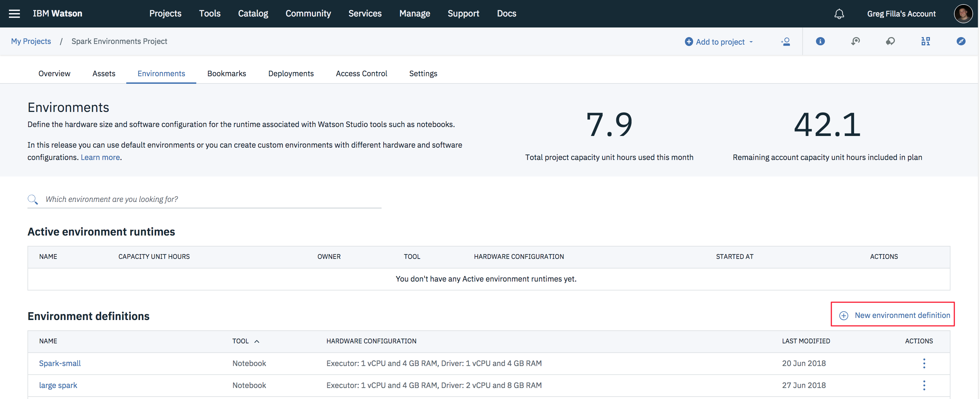The image size is (980, 399).
Task: Open the compass guided tour icon
Action: pyautogui.click(x=961, y=42)
